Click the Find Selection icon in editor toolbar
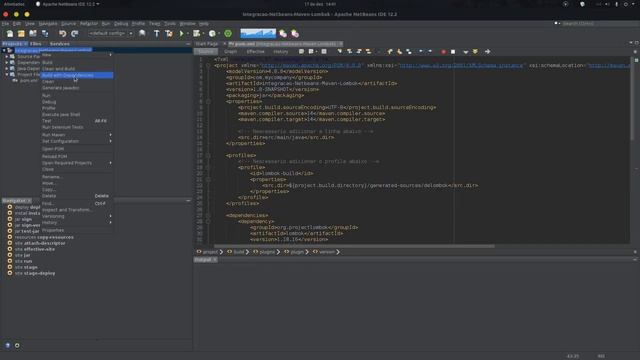This screenshot has width=640, height=360. (x=340, y=52)
